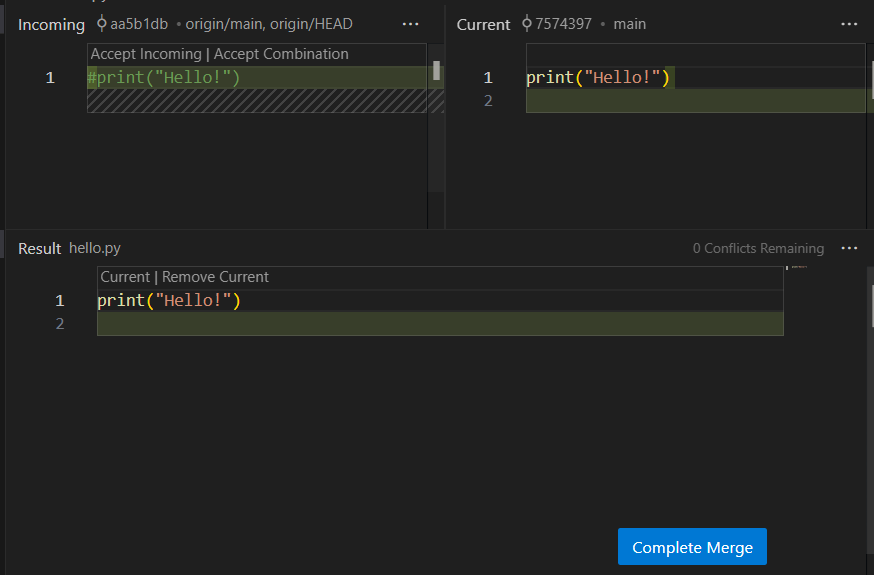The height and width of the screenshot is (575, 874).
Task: Click the Current pane title
Action: [x=483, y=25]
